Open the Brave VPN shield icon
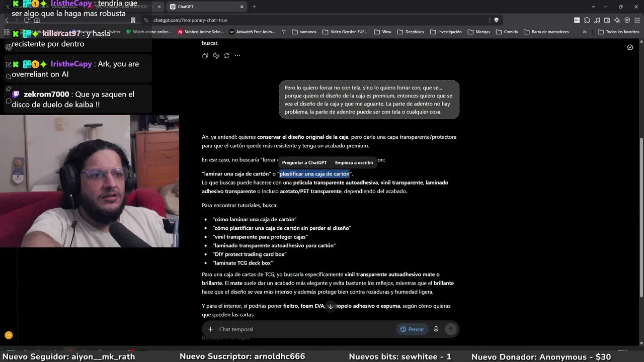This screenshot has height=362, width=644. click(x=627, y=20)
